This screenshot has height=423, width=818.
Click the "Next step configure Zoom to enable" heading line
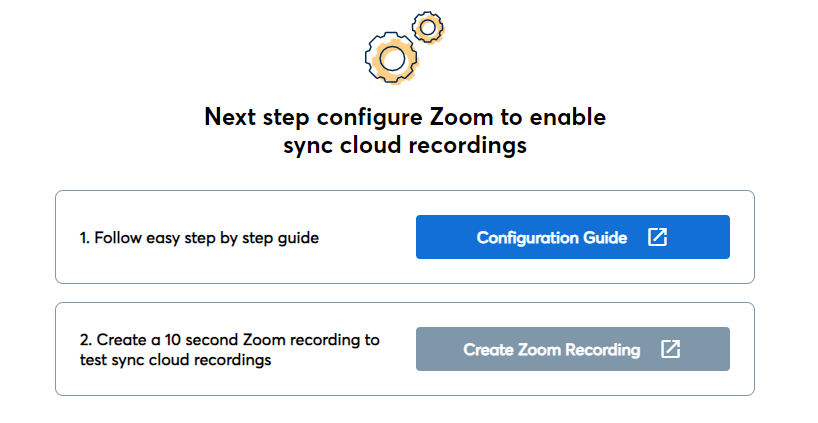[x=405, y=117]
